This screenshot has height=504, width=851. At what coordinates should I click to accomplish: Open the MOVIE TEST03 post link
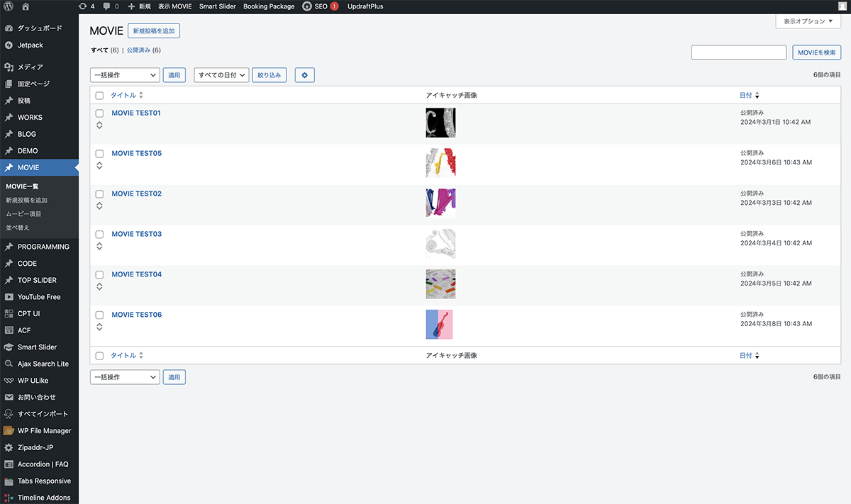coord(136,234)
